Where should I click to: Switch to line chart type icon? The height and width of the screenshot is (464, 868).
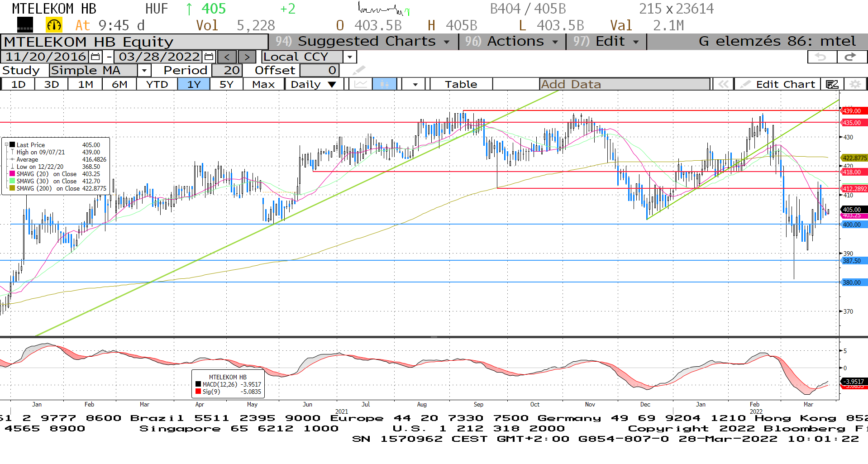361,84
